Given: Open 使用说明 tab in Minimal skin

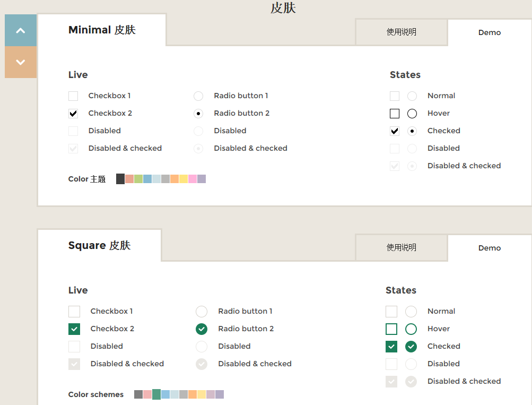Looking at the screenshot, I should click(x=402, y=32).
